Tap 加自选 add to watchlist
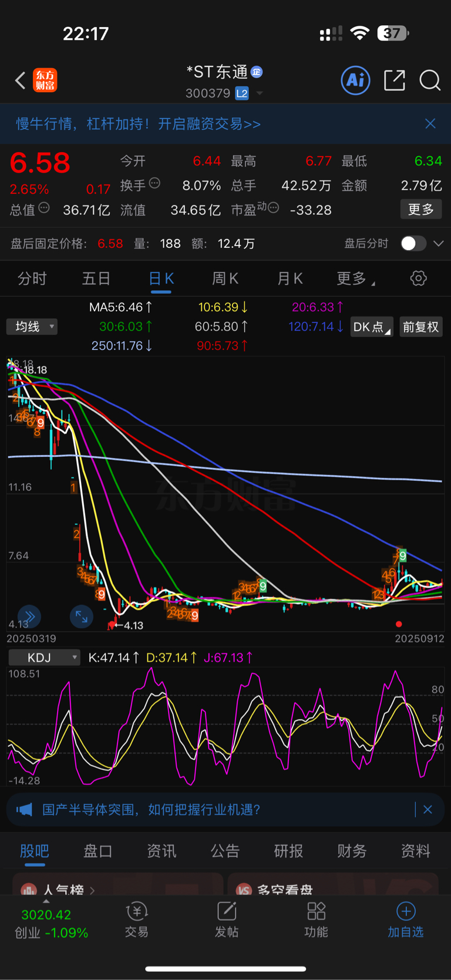The width and height of the screenshot is (451, 980). [x=406, y=920]
